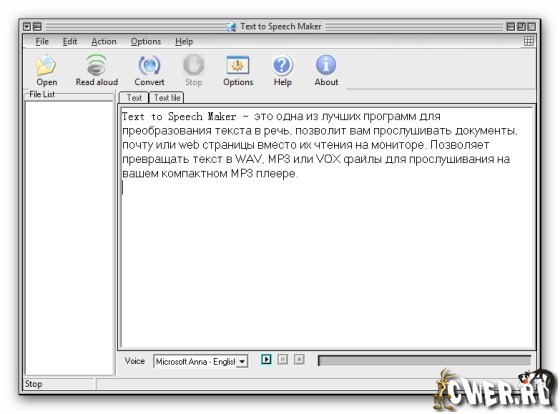Screen dimensions: 560x414
Task: Show the About info icon
Action: point(326,65)
